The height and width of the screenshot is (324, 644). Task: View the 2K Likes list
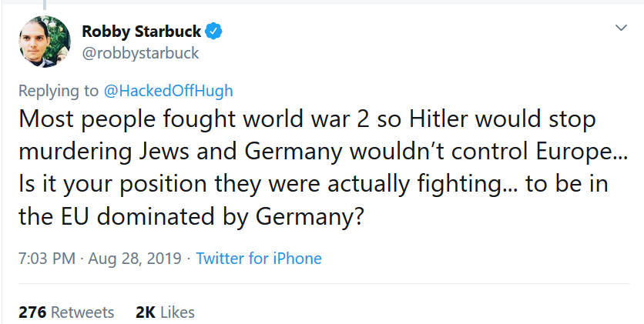point(165,312)
